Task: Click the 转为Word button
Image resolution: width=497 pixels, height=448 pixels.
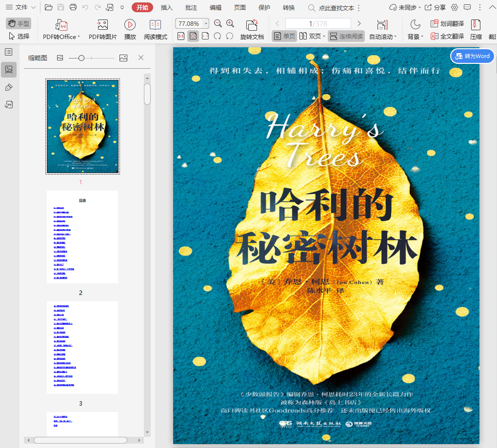Action: click(472, 56)
